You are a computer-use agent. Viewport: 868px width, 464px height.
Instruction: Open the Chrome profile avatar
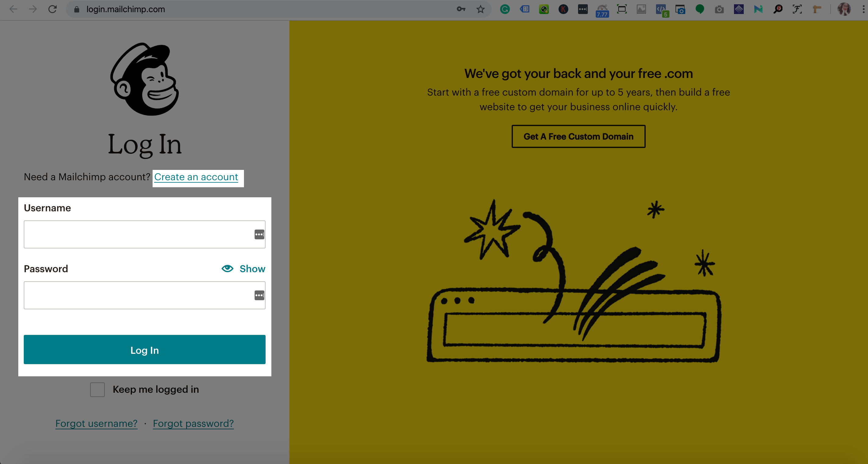pos(844,9)
